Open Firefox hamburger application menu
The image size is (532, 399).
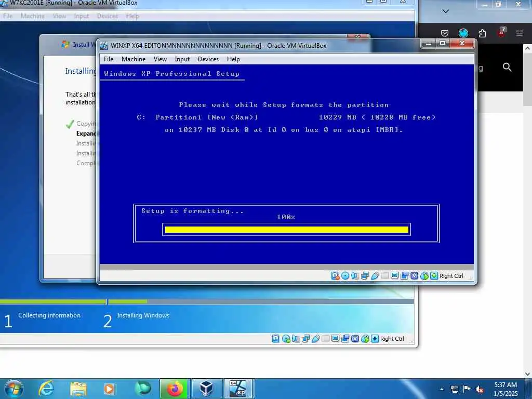[x=520, y=33]
